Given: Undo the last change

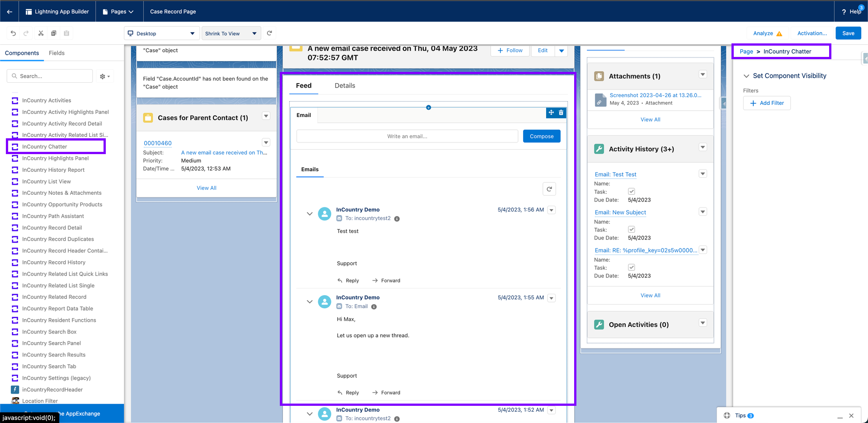Looking at the screenshot, I should click(13, 33).
